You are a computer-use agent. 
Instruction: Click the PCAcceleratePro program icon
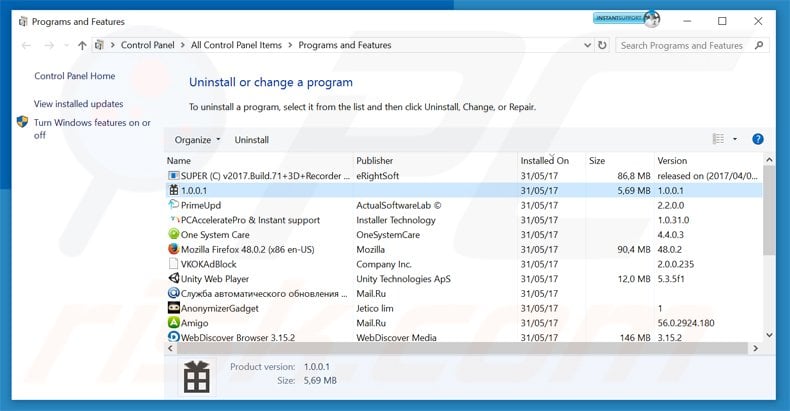click(174, 220)
